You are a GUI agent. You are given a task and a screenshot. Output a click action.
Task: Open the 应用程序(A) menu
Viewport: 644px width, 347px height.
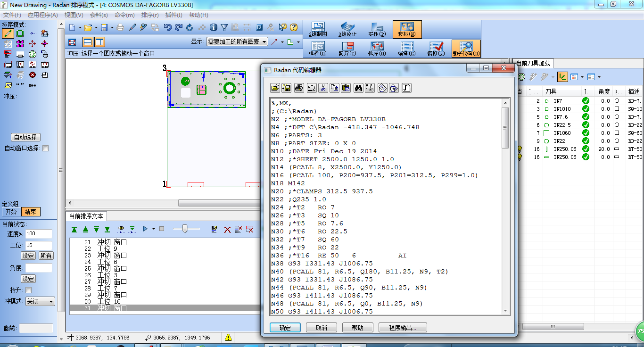43,15
